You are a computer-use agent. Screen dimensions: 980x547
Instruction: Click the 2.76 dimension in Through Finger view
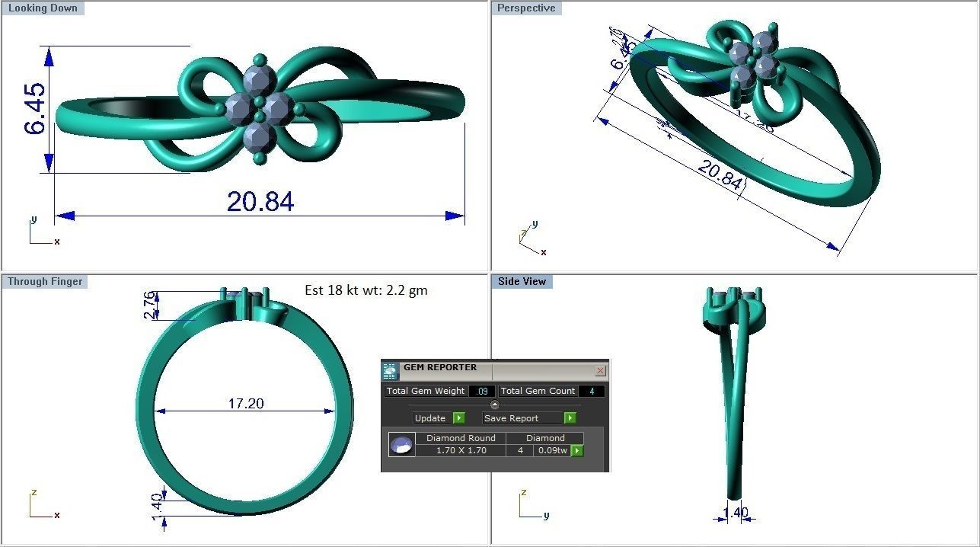(150, 305)
